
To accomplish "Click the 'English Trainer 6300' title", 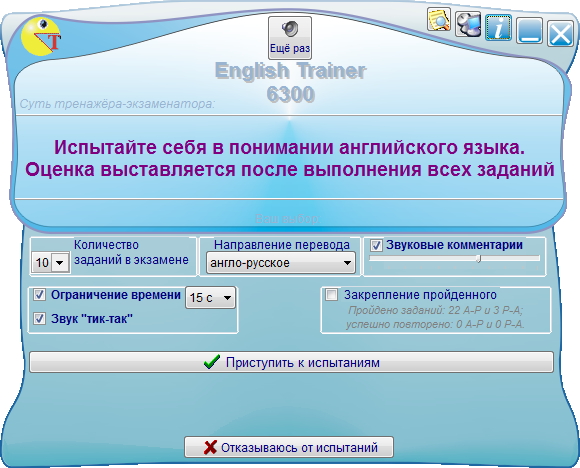I will [290, 82].
